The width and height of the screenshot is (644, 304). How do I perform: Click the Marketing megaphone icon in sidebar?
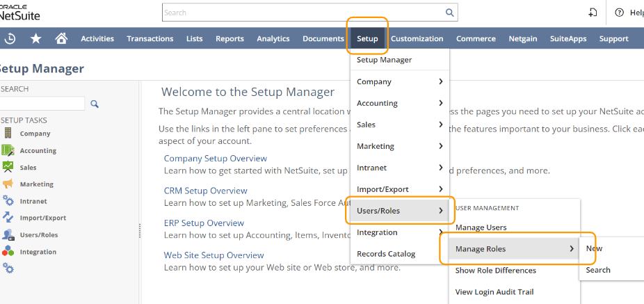tap(8, 184)
